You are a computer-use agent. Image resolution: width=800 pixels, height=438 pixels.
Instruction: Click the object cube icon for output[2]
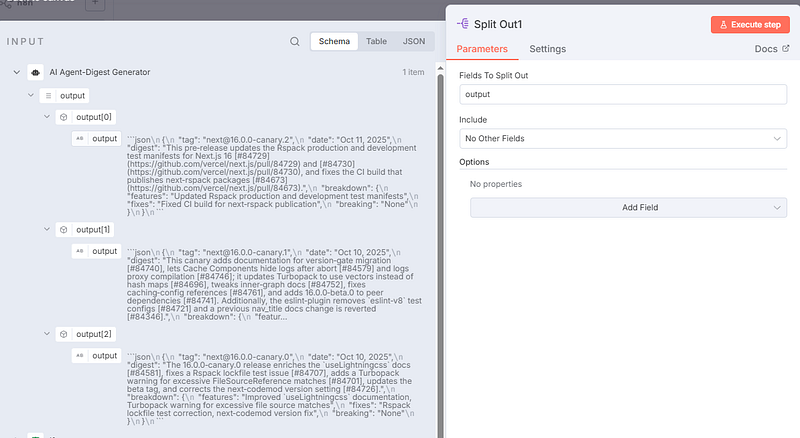click(x=64, y=334)
